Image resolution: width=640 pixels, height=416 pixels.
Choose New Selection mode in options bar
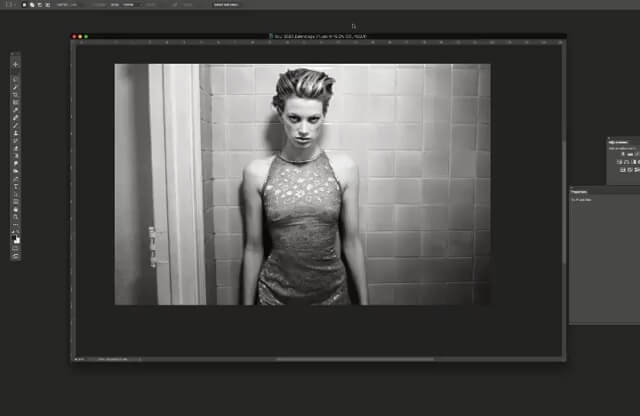coord(24,5)
